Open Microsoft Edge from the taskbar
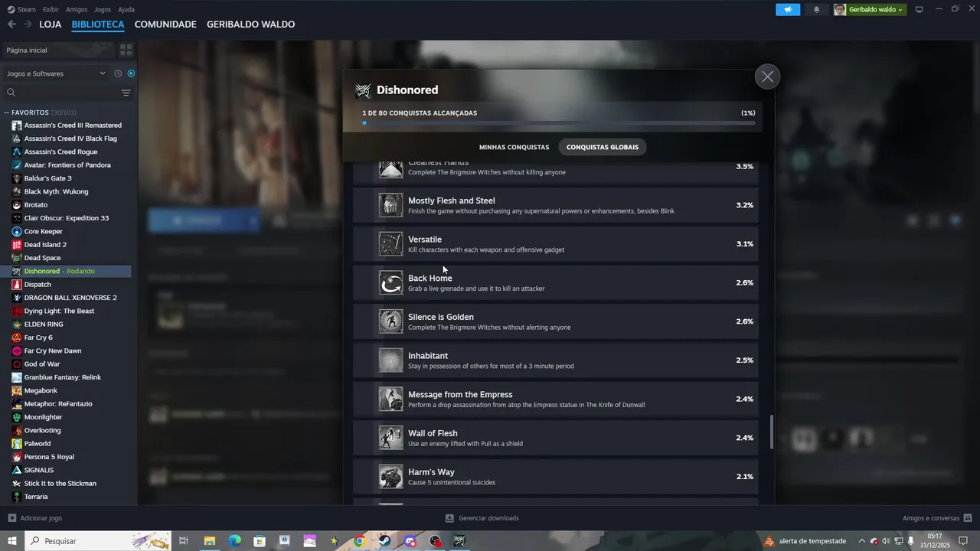 coord(234,541)
